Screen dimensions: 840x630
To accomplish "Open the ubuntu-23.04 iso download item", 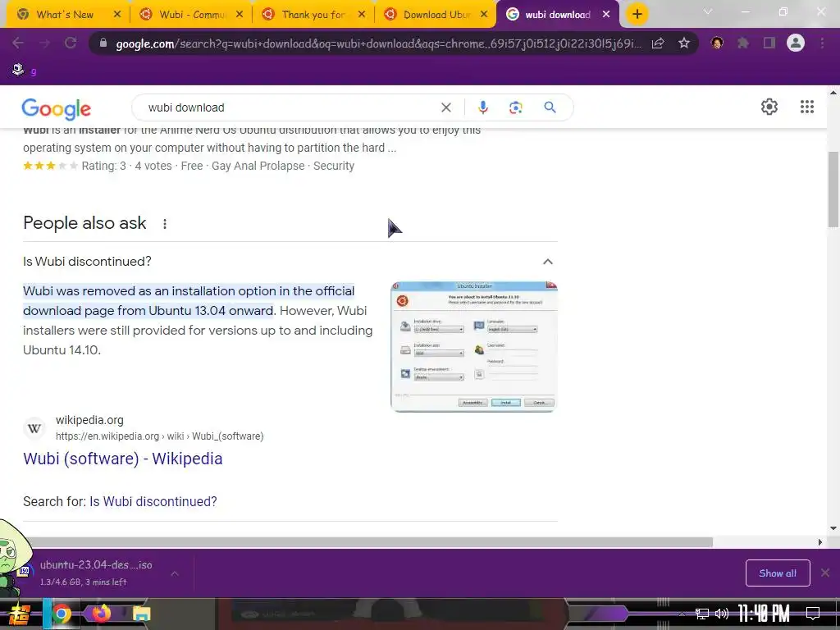I will [95, 573].
